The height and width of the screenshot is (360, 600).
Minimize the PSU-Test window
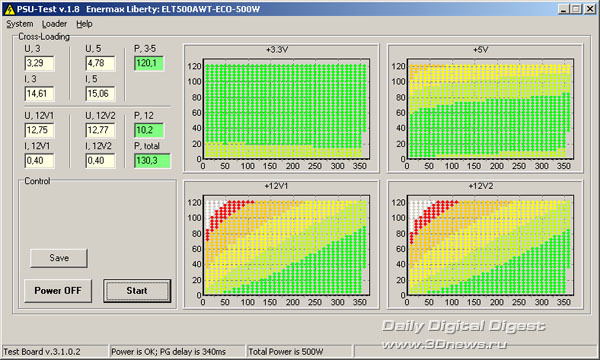click(563, 9)
